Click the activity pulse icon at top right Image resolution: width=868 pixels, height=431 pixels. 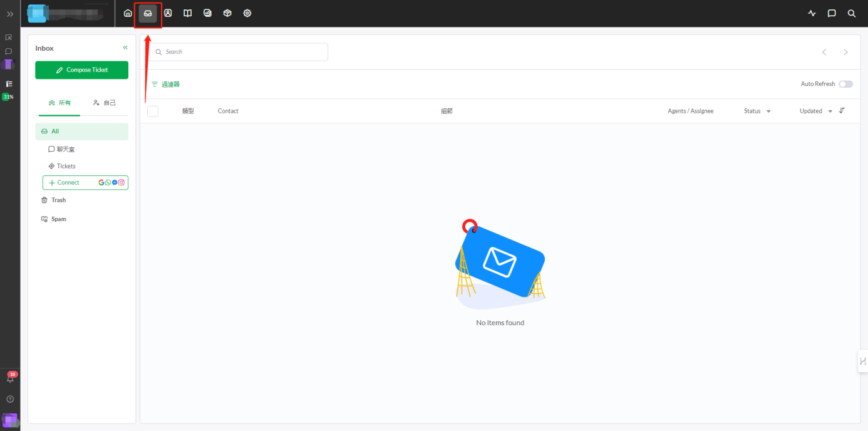click(x=812, y=13)
